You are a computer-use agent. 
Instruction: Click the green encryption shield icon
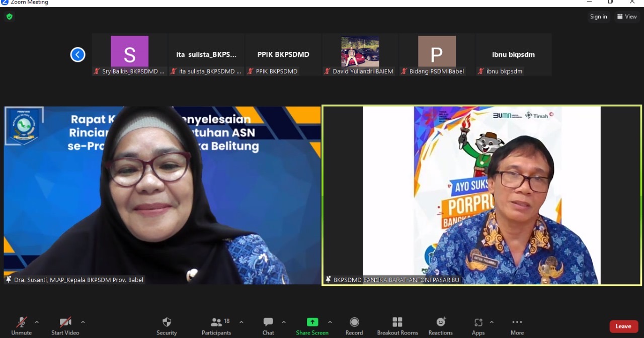coord(9,17)
